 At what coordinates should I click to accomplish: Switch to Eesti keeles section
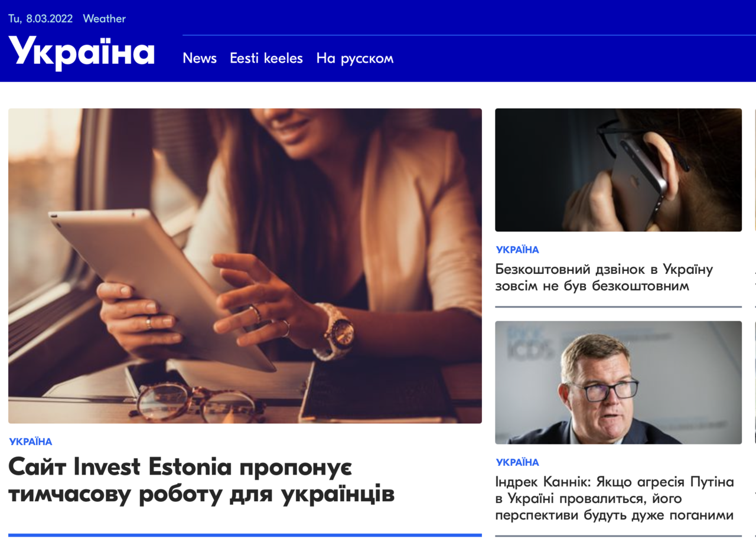266,58
